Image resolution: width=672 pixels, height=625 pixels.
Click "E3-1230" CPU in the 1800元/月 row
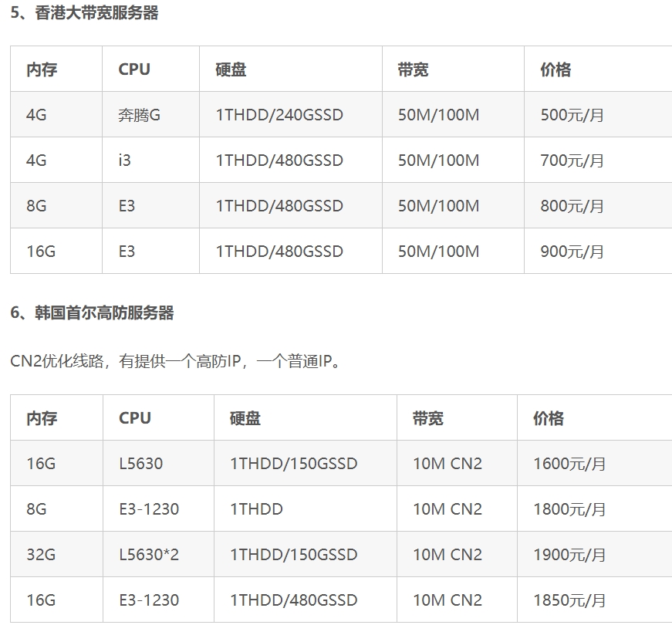pyautogui.click(x=149, y=508)
